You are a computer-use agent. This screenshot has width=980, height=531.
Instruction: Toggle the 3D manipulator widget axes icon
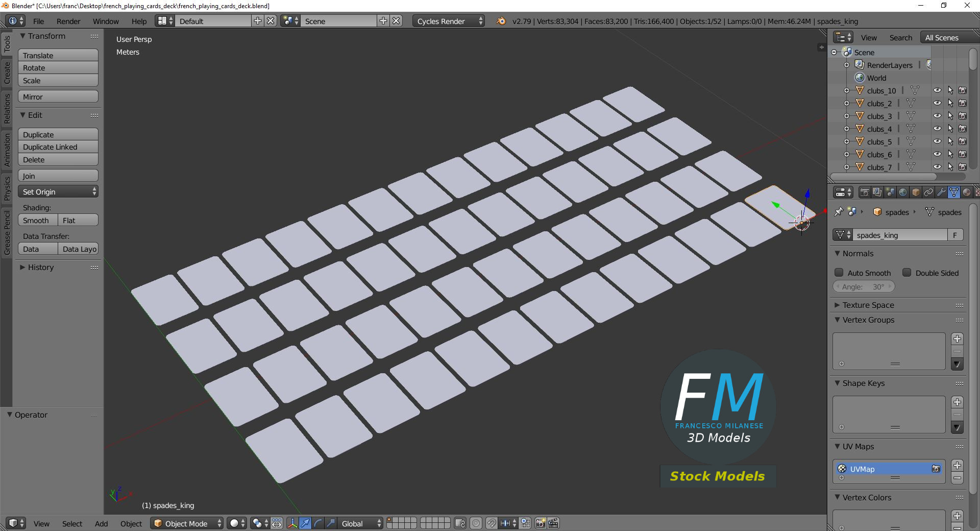(292, 523)
